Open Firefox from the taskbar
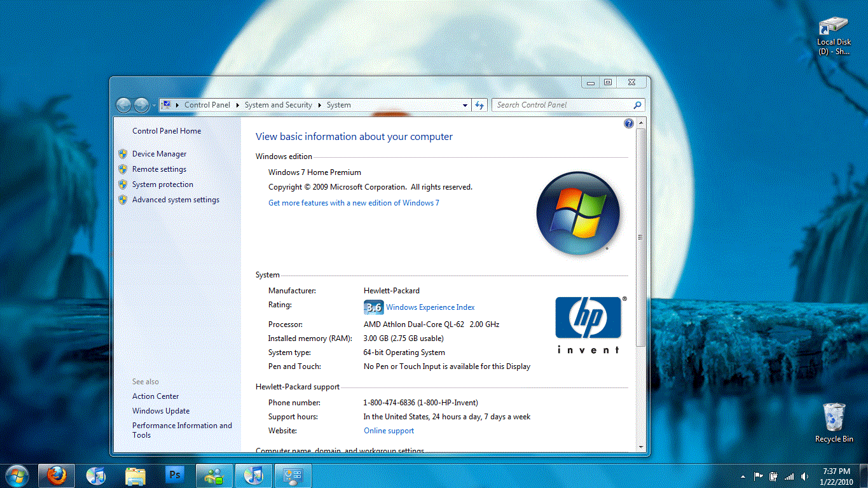 57,475
